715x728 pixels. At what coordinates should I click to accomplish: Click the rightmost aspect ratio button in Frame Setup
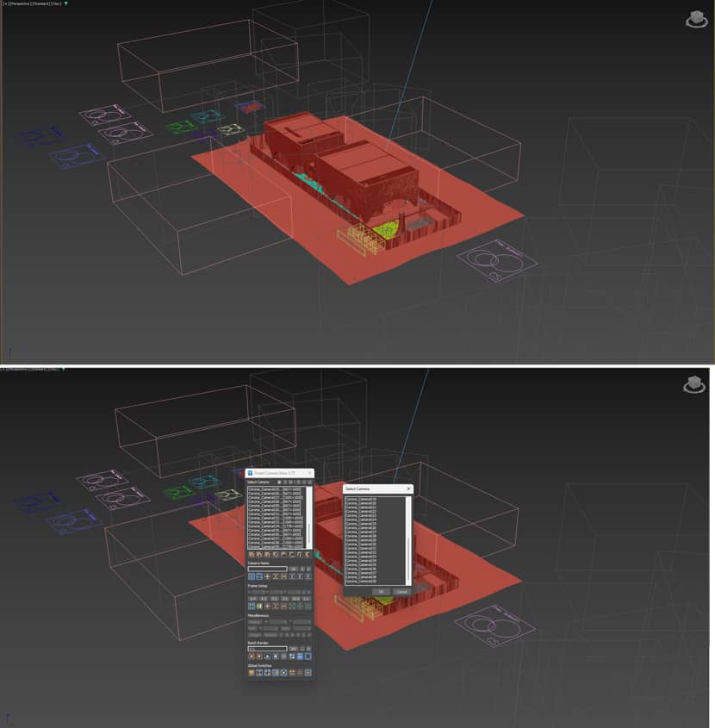(307, 599)
